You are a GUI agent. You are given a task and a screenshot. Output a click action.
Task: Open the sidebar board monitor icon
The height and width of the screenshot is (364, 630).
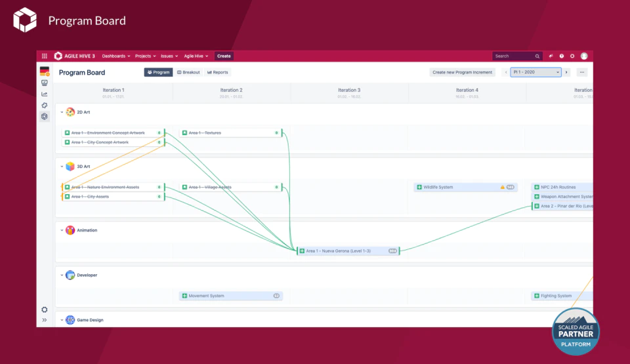click(x=45, y=83)
